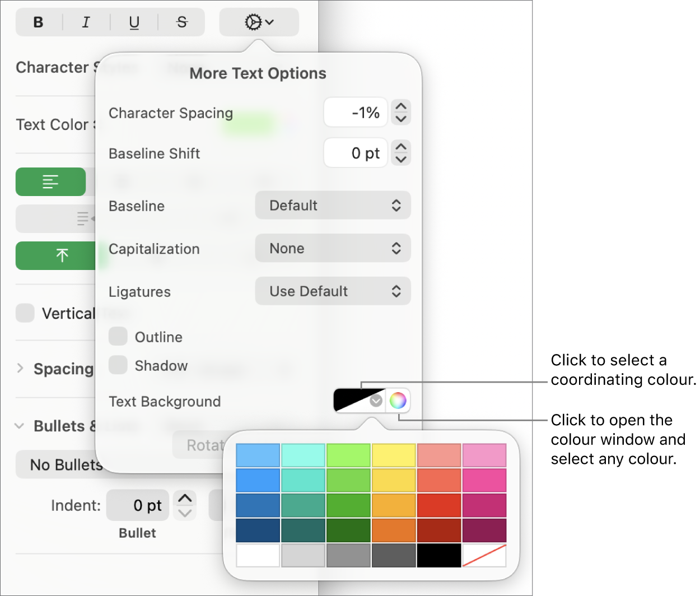Select the black swatch in the palette
This screenshot has height=596, width=700.
click(x=439, y=556)
